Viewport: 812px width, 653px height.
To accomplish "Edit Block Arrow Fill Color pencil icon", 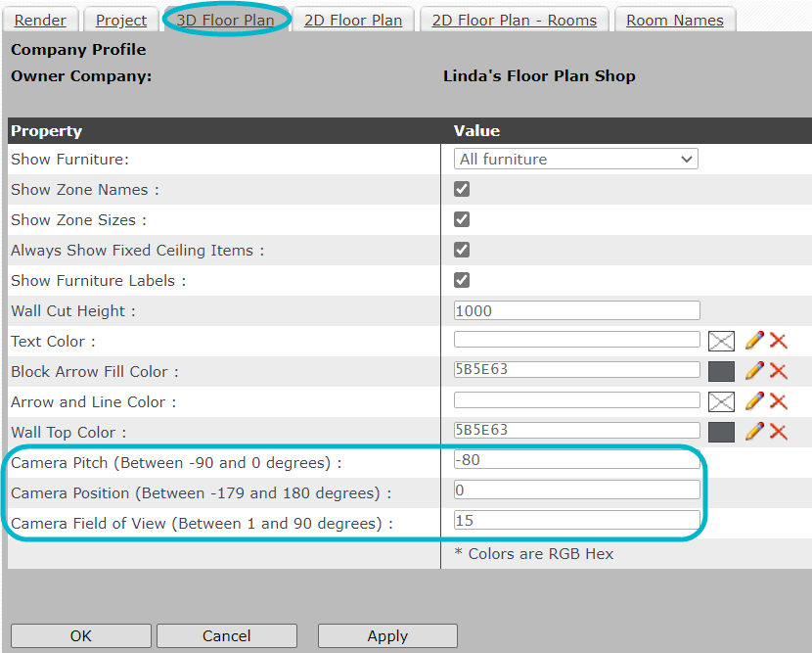I will [x=754, y=371].
